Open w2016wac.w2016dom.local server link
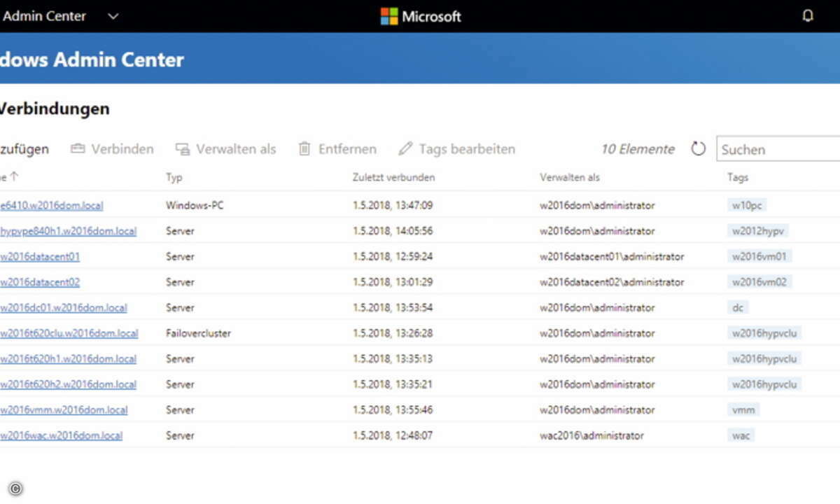840x504 pixels. (61, 435)
